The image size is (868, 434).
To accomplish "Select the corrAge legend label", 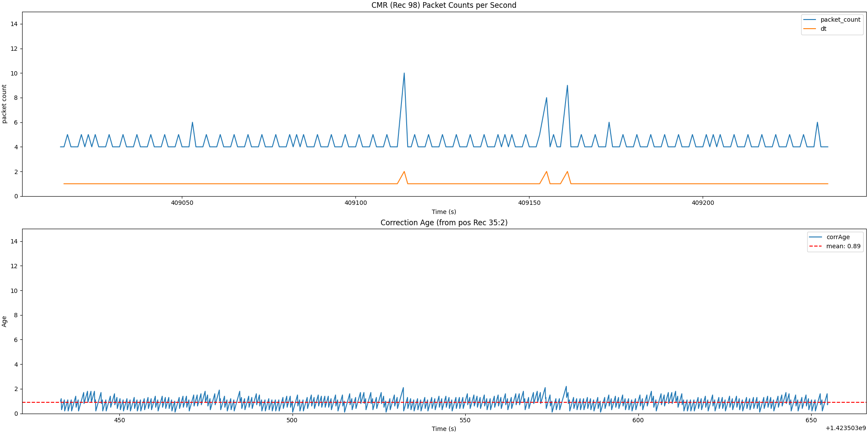I will [838, 237].
